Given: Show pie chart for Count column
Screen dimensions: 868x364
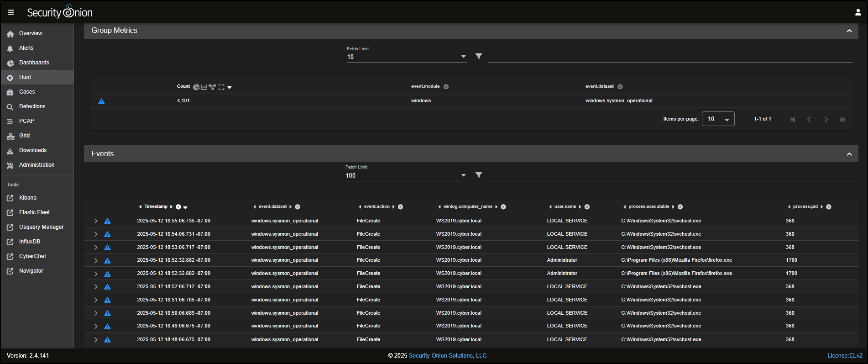Looking at the screenshot, I should tap(196, 87).
